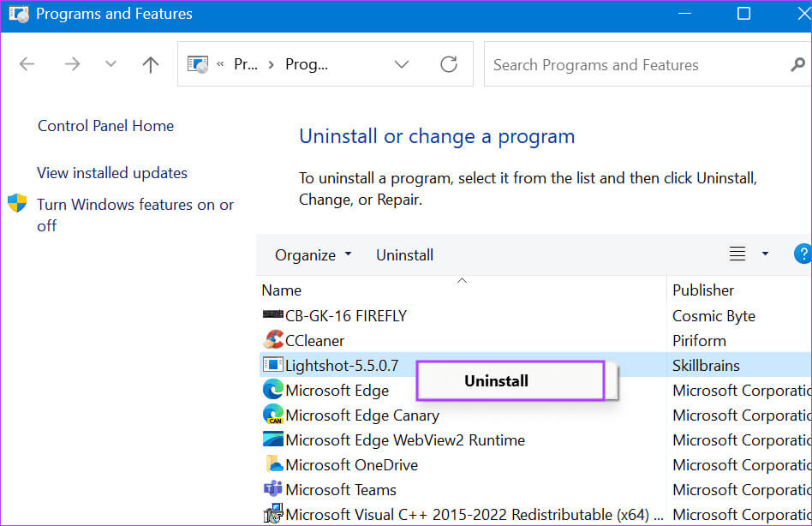
Task: Click the Piriform publisher cell
Action: [699, 341]
